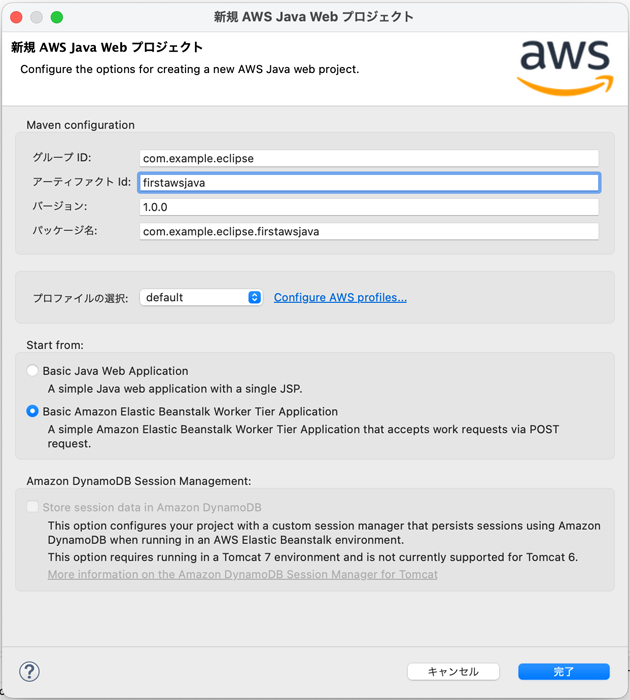Focus the グループ ID field with com.example.eclipse
Screen dimensions: 630x700
point(369,158)
